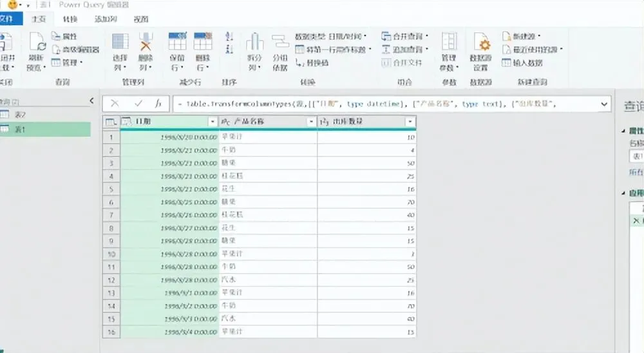Open the Data Type: 日期/时间 dropdown
Viewport: 644px width, 353px height.
click(330, 37)
